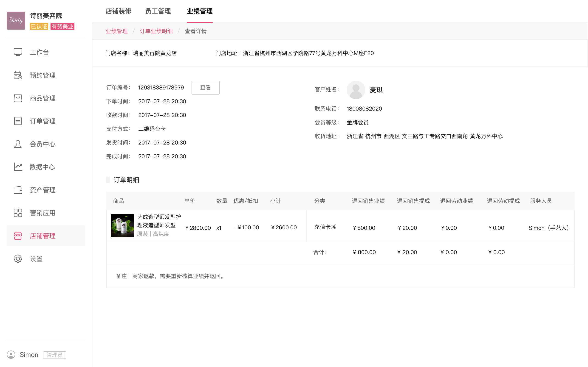Image resolution: width=588 pixels, height=367 pixels.
Task: Click the 查看 button beside the order number
Action: (205, 87)
